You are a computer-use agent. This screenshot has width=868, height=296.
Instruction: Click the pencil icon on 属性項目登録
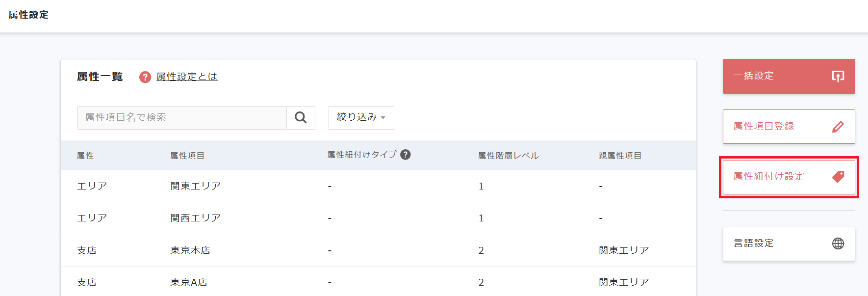point(838,127)
